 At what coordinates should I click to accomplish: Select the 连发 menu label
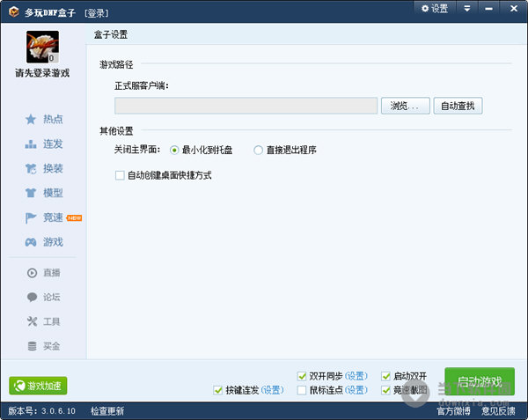53,144
